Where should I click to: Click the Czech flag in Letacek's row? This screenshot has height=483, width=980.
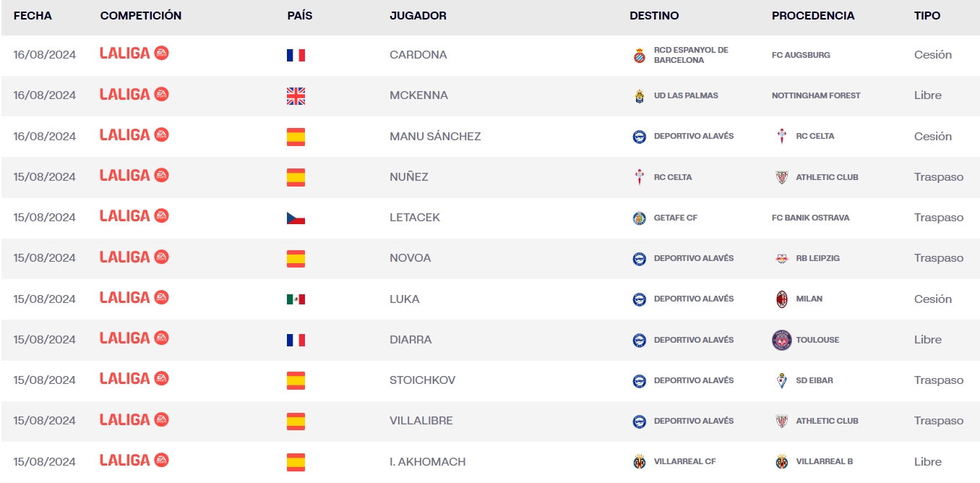[x=296, y=218]
